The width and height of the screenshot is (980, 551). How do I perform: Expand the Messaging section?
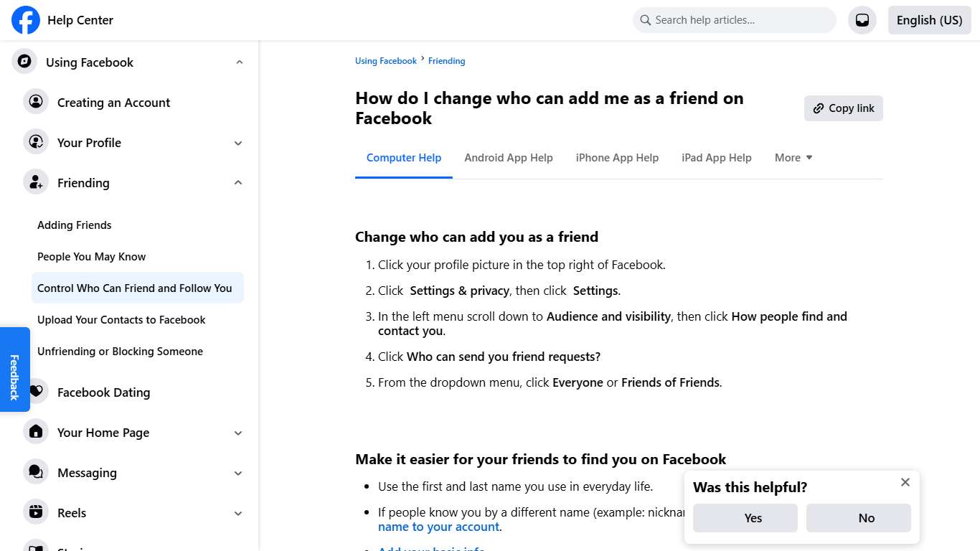tap(237, 472)
